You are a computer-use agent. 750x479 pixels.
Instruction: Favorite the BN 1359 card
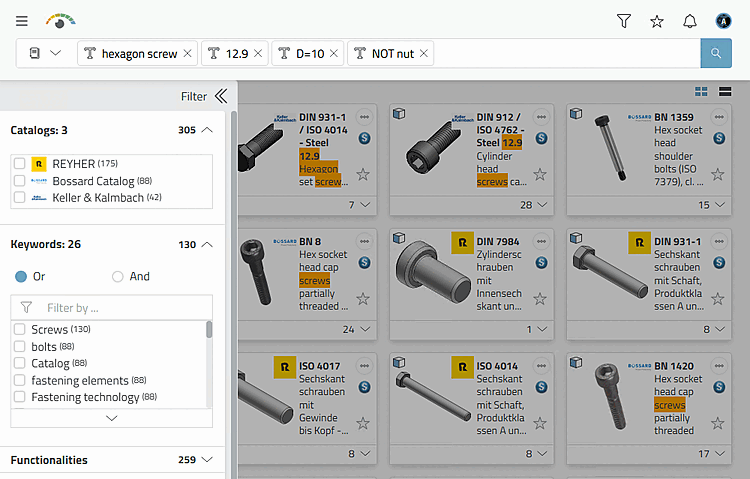[x=717, y=174]
